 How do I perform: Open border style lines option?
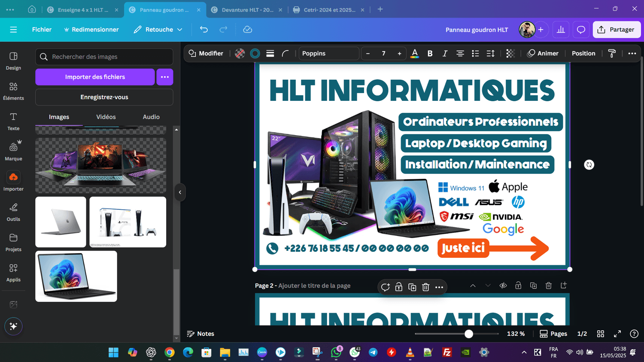pyautogui.click(x=270, y=53)
